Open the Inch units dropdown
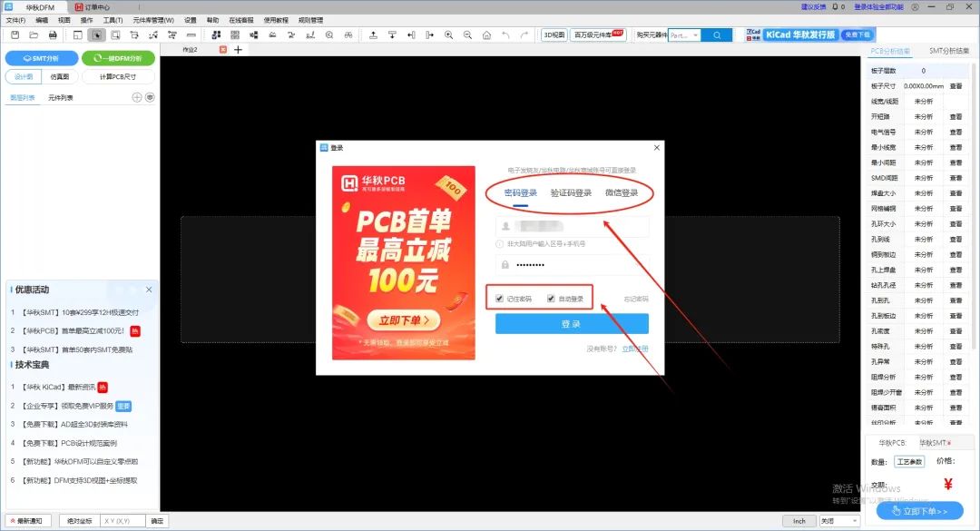The height and width of the screenshot is (531, 980). 799,521
